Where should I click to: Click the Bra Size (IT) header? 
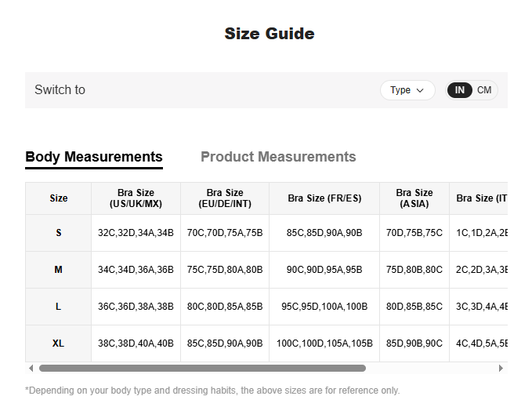tap(479, 198)
